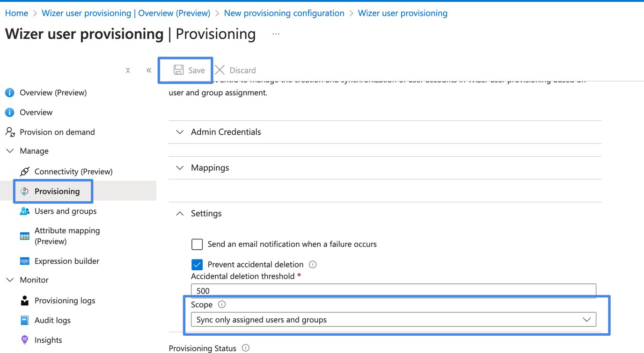Collapse the Settings section
This screenshot has width=644, height=353.
(180, 213)
